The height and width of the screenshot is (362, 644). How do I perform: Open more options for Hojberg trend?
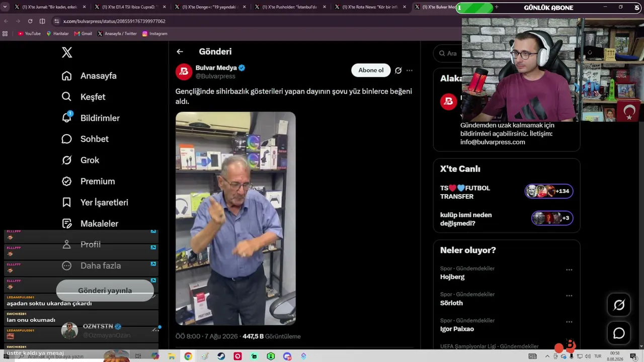point(569,270)
